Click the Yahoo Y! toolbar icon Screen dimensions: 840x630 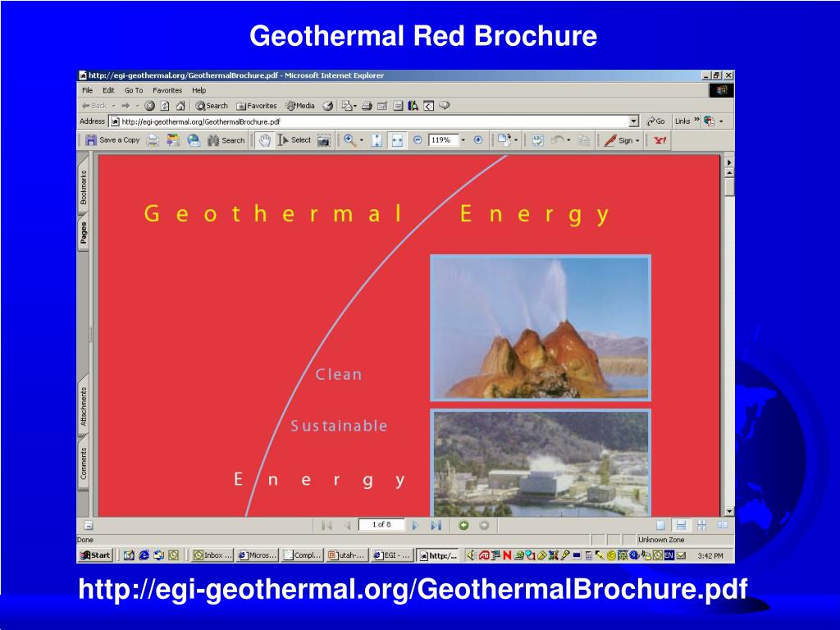click(660, 140)
